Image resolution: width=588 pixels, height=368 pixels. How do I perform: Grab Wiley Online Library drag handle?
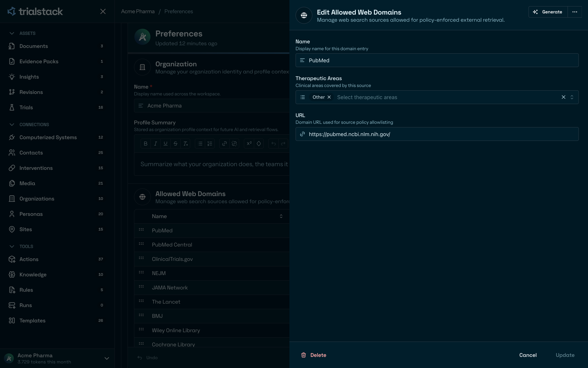(141, 329)
